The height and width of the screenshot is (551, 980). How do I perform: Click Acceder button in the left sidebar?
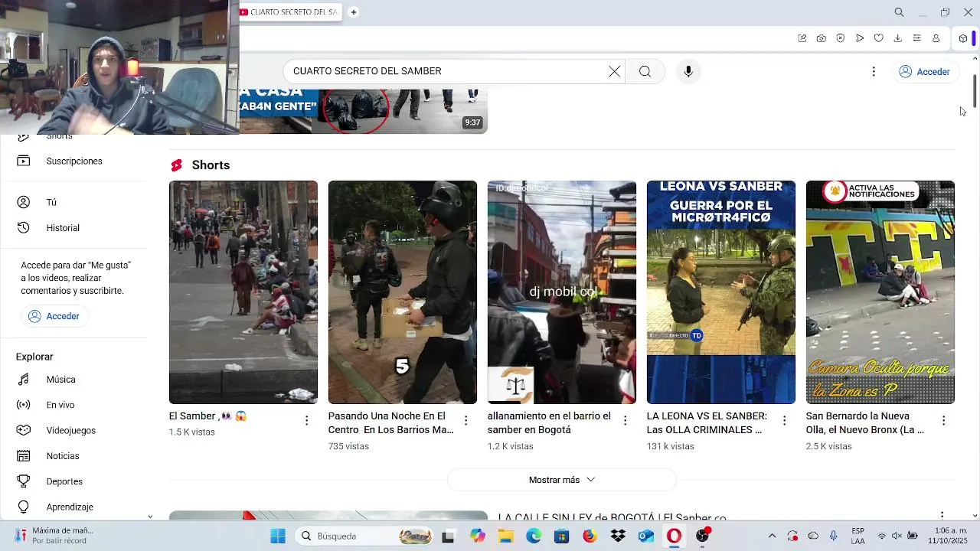(54, 316)
